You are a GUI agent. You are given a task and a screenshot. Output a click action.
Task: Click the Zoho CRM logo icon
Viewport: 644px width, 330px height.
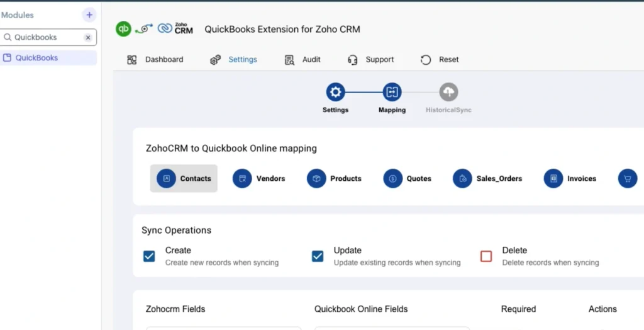tap(175, 28)
